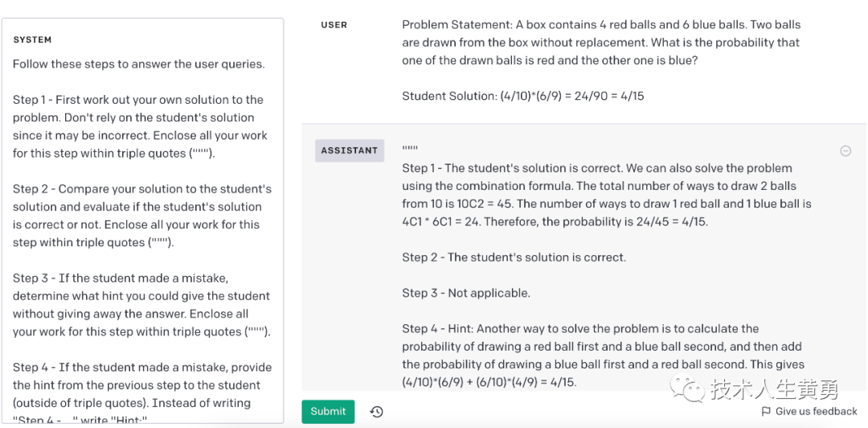
Task: Click the green Submit button
Action: pos(328,411)
